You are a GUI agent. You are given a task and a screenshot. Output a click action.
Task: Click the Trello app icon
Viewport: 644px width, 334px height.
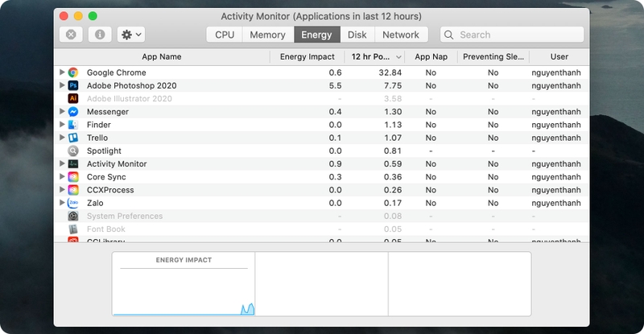(73, 138)
